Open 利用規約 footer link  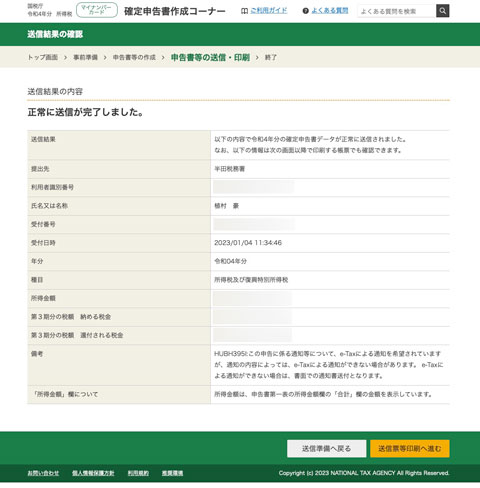[x=138, y=473]
